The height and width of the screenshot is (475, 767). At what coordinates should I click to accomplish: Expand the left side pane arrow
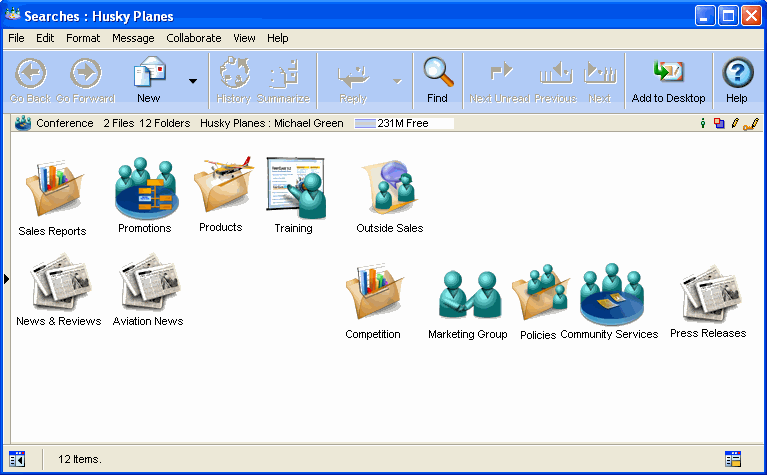6,279
